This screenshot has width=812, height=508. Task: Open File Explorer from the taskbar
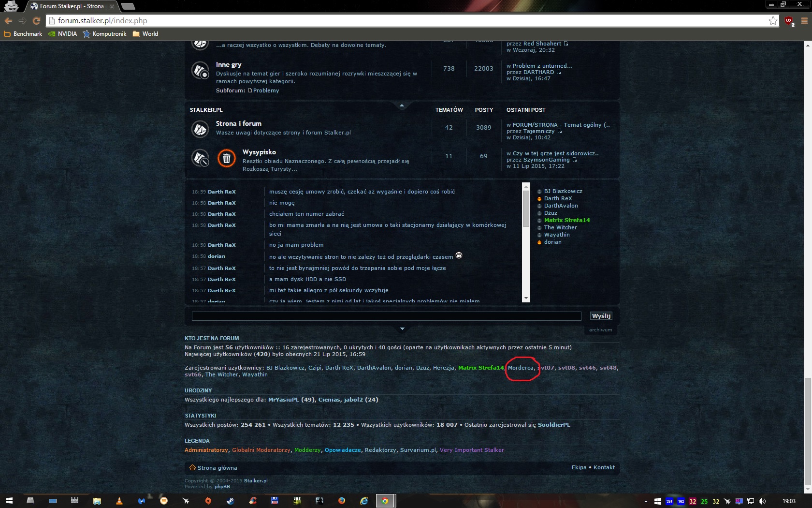click(97, 501)
